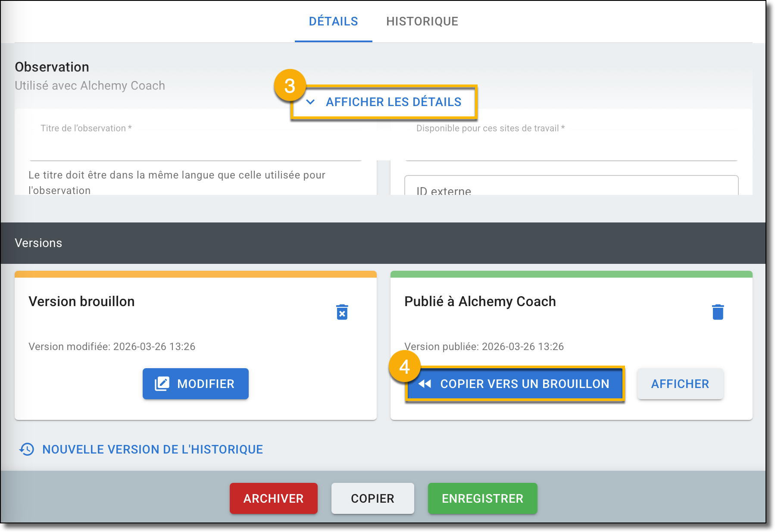Click Copier vers un brouillon
Viewport: 775px width, 532px height.
click(524, 384)
